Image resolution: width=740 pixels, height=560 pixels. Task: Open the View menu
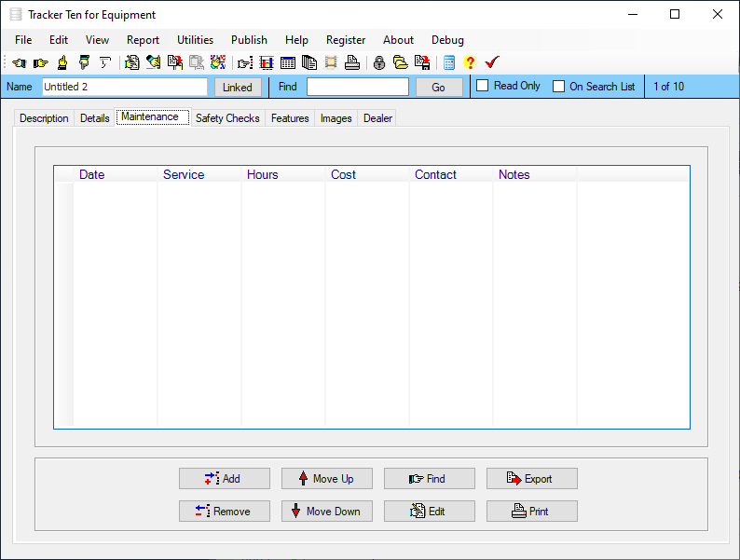(x=97, y=40)
